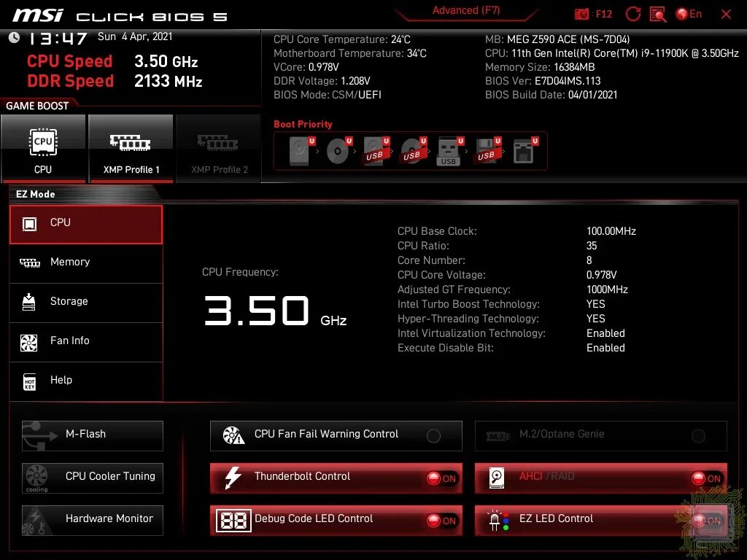Open the Fan Info section
This screenshot has width=747, height=560.
pos(86,341)
